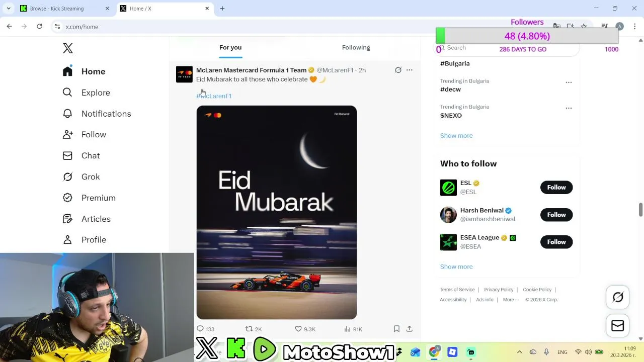The image size is (644, 362).
Task: Reload the current page
Action: click(39, 27)
